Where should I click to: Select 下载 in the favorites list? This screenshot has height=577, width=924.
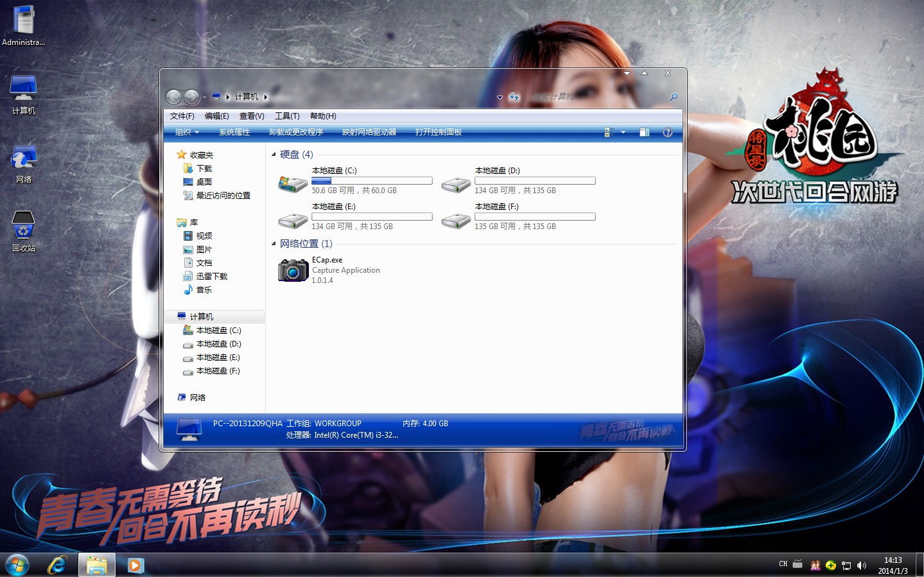tap(197, 168)
